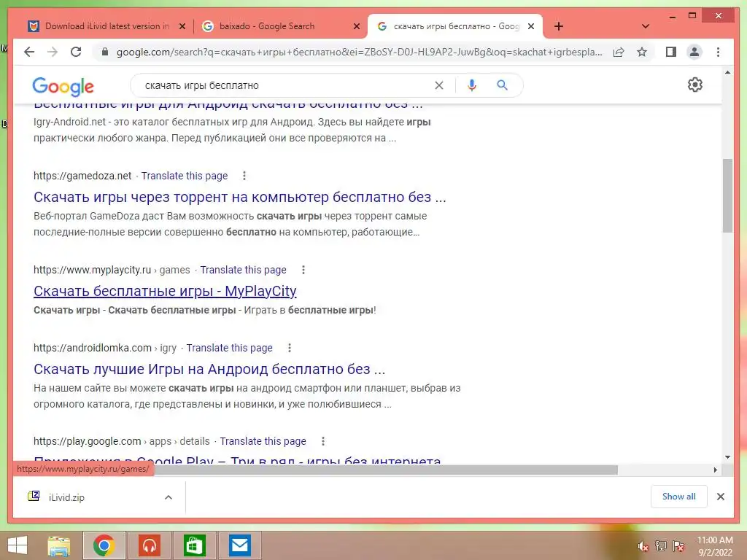This screenshot has height=560, width=747.
Task: Open options dots for play.google.com result
Action: tap(323, 441)
